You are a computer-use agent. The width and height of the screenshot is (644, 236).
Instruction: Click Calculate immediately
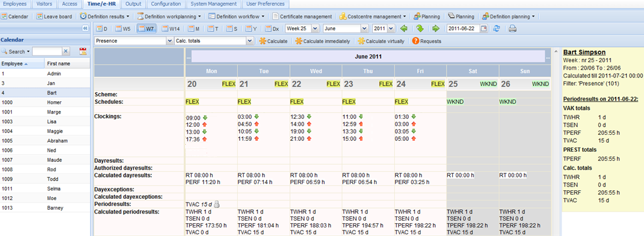click(x=323, y=41)
